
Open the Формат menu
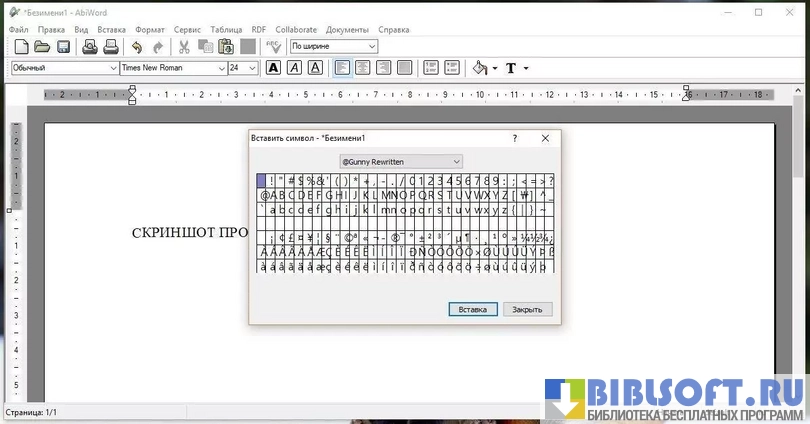(x=150, y=30)
